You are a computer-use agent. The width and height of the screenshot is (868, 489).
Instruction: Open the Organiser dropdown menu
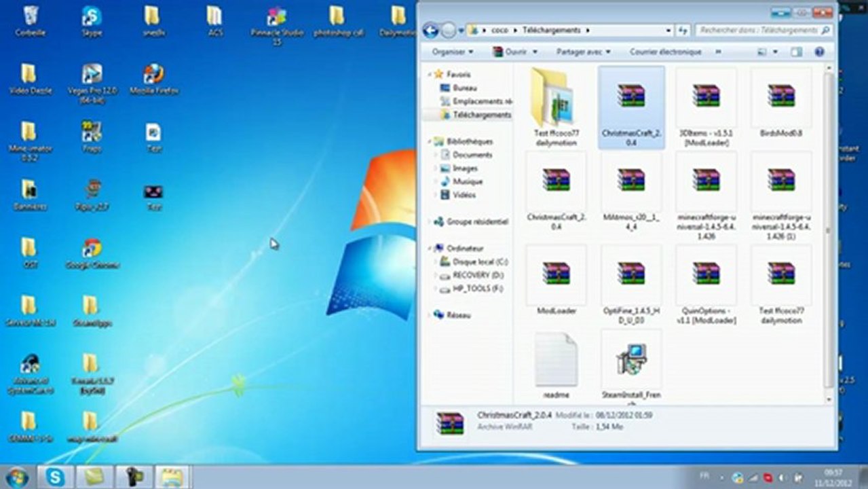(453, 52)
